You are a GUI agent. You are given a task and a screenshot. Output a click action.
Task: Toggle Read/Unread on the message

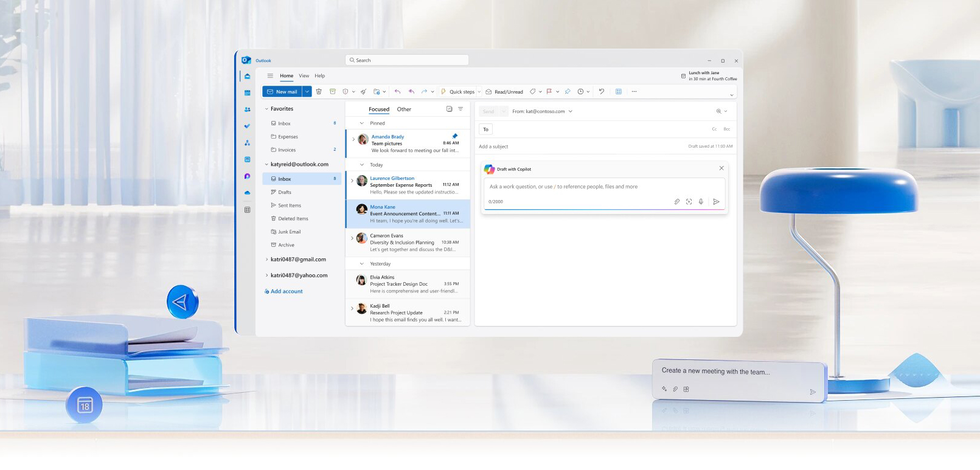tap(504, 92)
